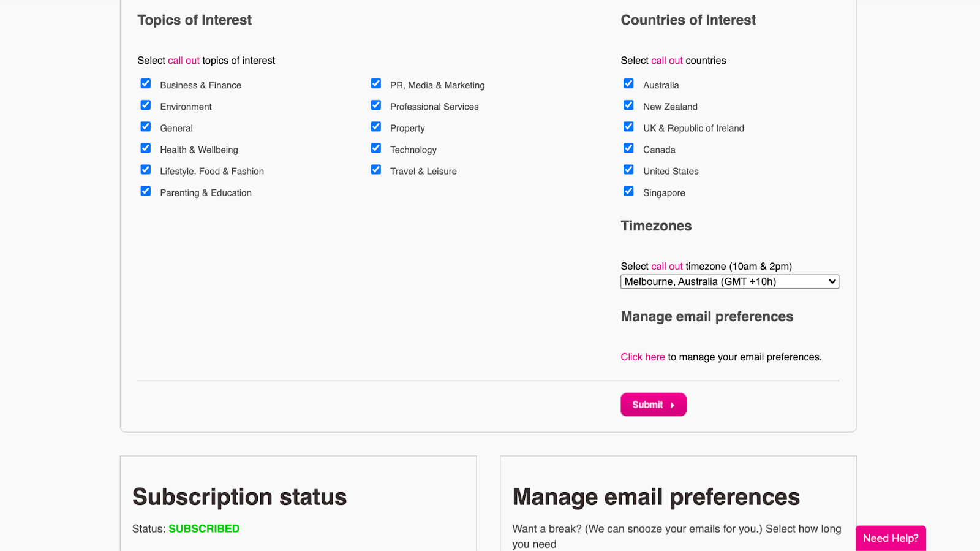Uncheck Lifestyle, Food & Fashion checkbox
The width and height of the screenshot is (980, 551).
tap(146, 170)
